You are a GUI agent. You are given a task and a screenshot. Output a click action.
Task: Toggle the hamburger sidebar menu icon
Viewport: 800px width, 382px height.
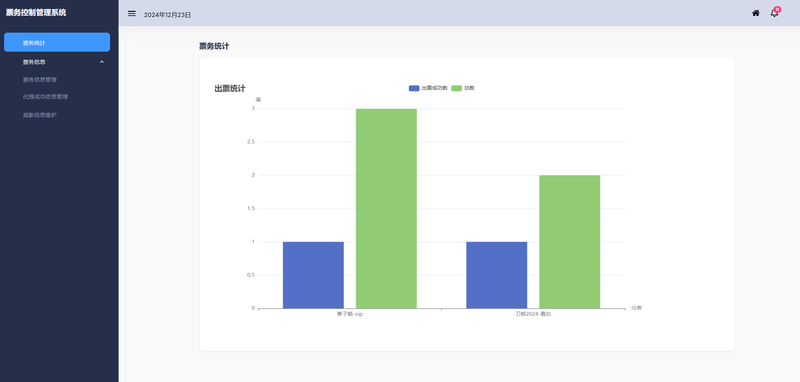(x=132, y=13)
